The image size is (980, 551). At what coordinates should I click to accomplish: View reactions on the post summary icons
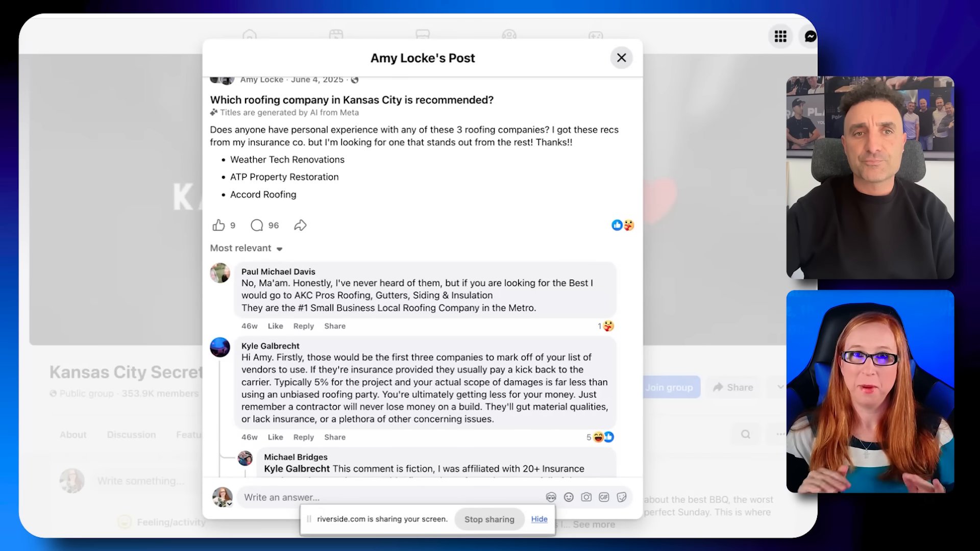click(x=623, y=225)
